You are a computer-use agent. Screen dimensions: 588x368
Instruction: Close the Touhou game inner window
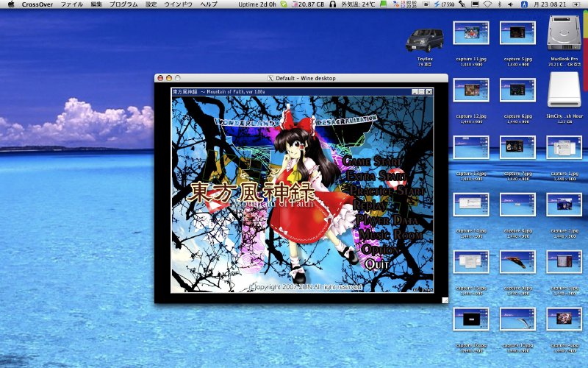click(x=429, y=91)
